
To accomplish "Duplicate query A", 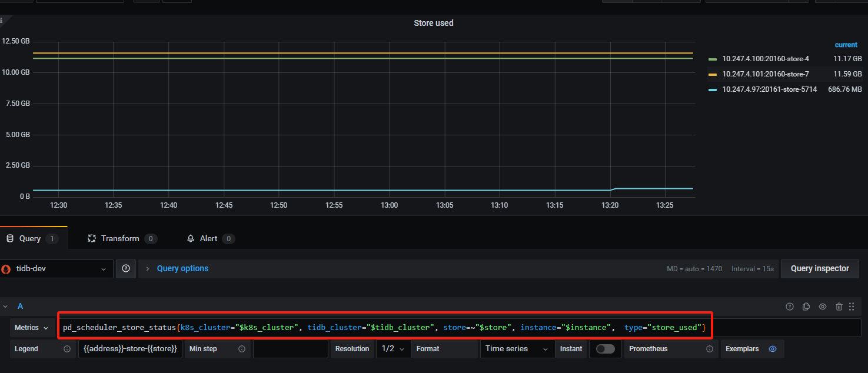I will 806,307.
